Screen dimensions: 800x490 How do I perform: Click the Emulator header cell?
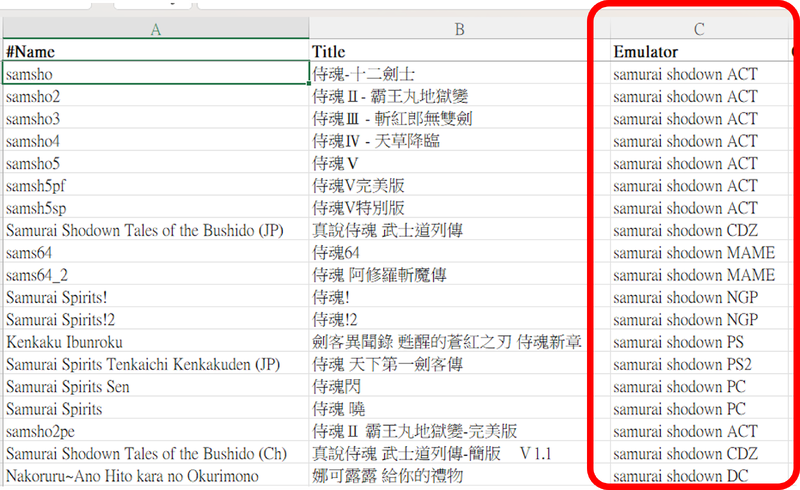click(x=699, y=51)
